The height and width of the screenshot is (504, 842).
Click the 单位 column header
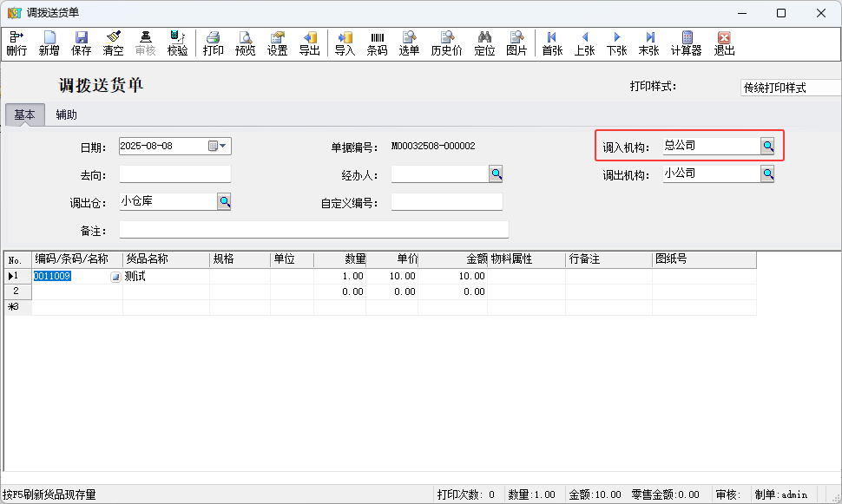[293, 259]
